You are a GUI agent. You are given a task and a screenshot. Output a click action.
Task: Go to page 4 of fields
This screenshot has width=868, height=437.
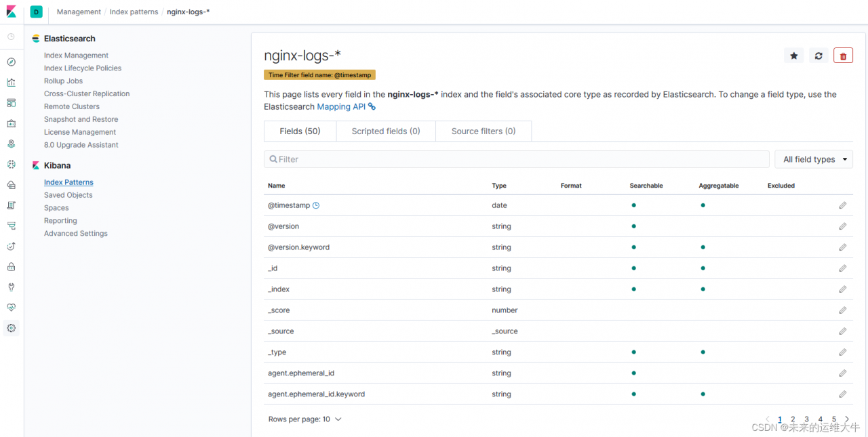[820, 419]
